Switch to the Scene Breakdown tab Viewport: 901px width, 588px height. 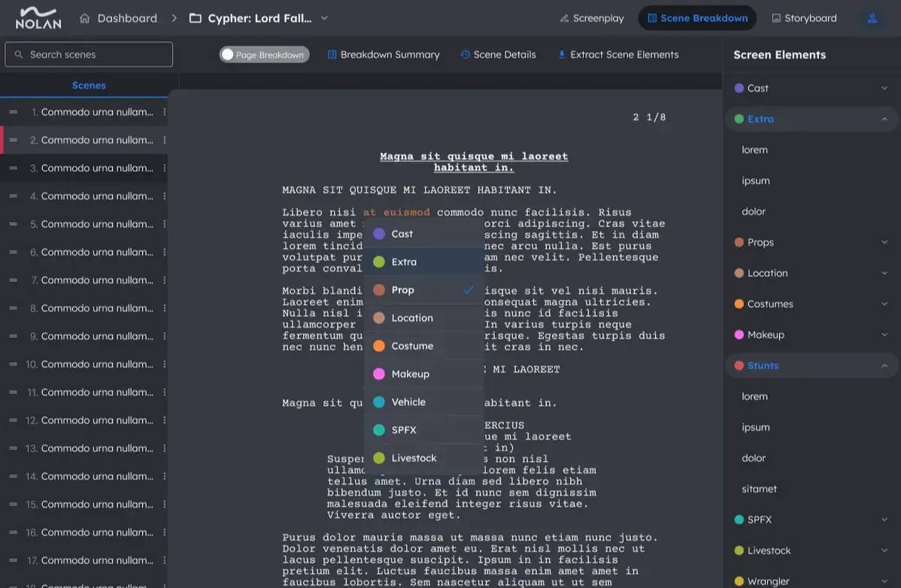click(697, 17)
